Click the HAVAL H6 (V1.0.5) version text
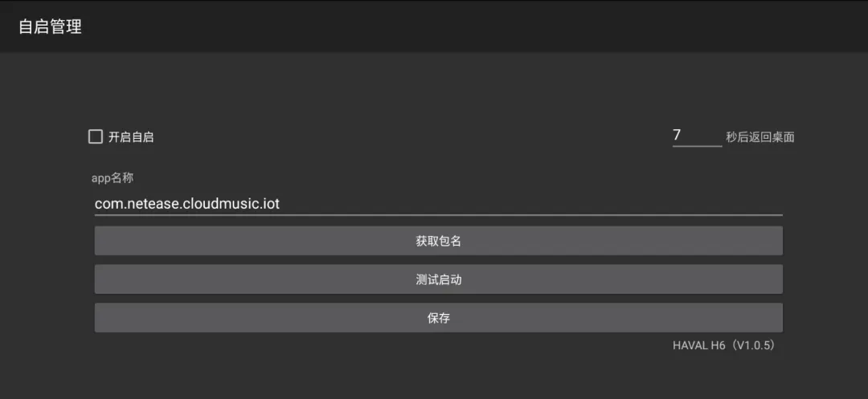The image size is (868, 399). click(724, 345)
